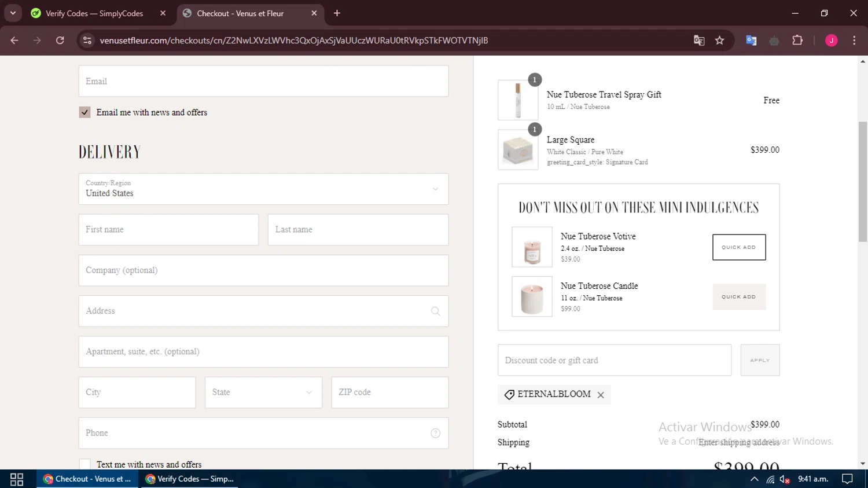868x488 pixels.
Task: Click the Apply discount button
Action: [x=760, y=360]
